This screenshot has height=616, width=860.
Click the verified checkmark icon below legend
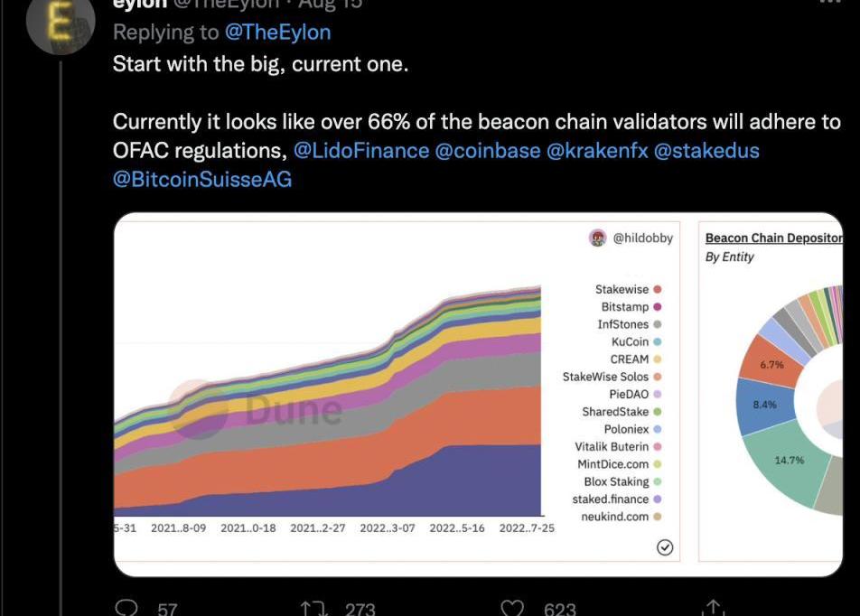tap(665, 547)
